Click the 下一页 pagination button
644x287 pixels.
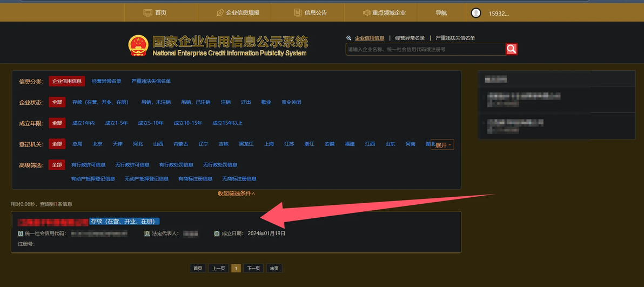[253, 269]
